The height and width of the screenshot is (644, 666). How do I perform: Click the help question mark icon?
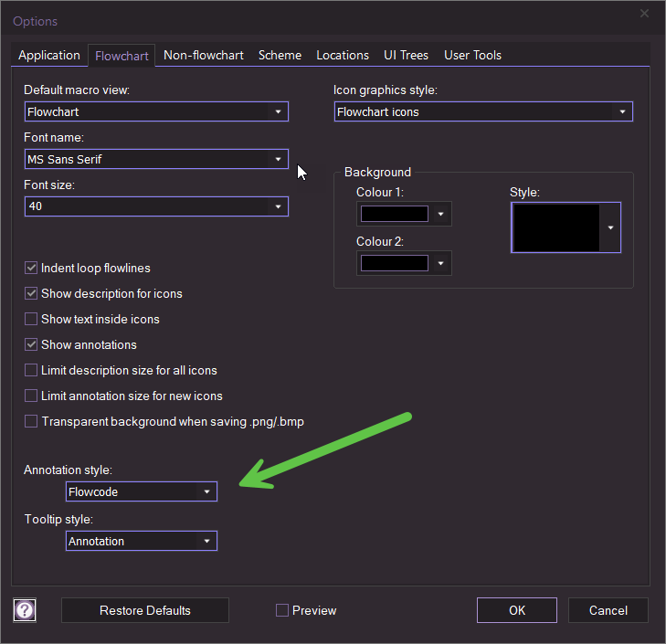(25, 610)
